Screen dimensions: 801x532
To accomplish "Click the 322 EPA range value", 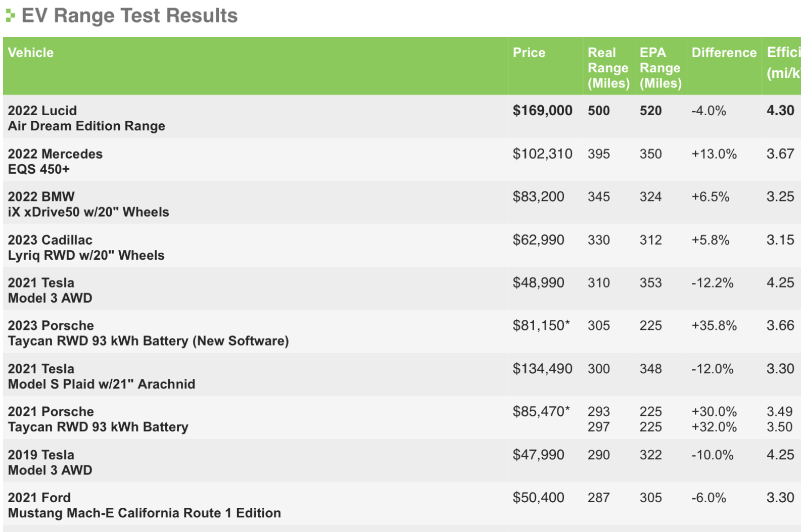I will tap(650, 455).
